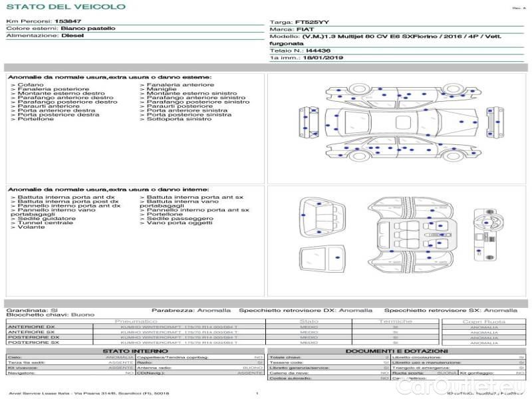Click the external anomalies section heading

pyautogui.click(x=110, y=78)
